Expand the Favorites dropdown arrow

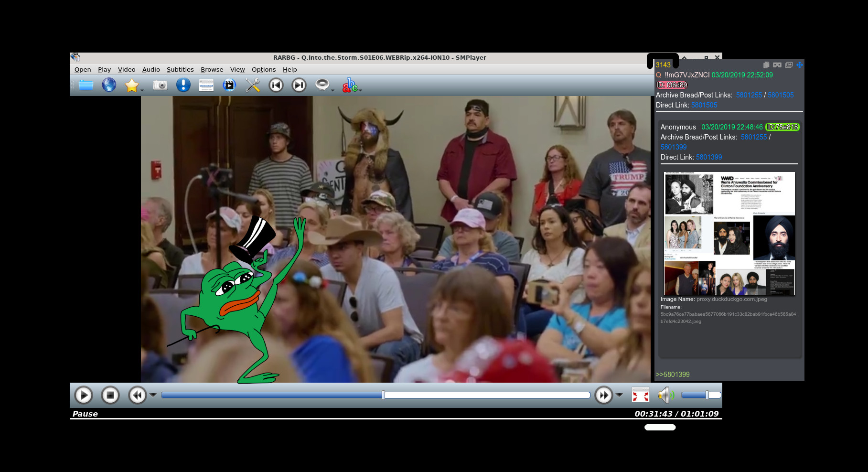142,90
